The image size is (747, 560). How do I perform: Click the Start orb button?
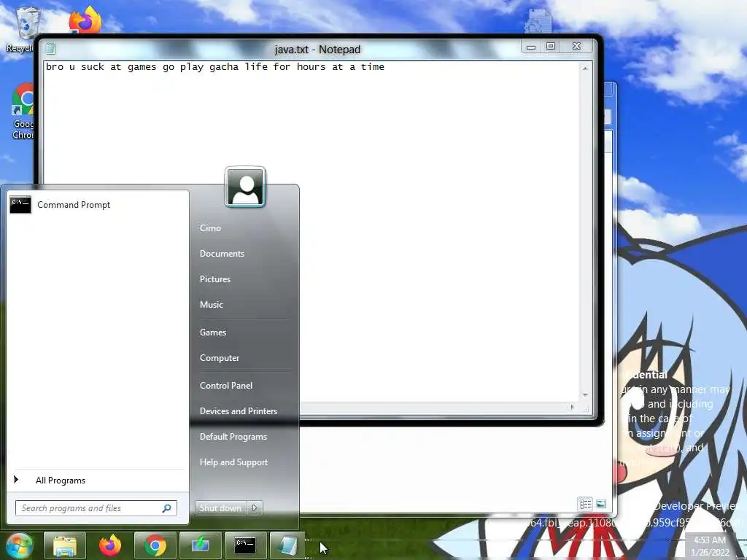(x=20, y=545)
